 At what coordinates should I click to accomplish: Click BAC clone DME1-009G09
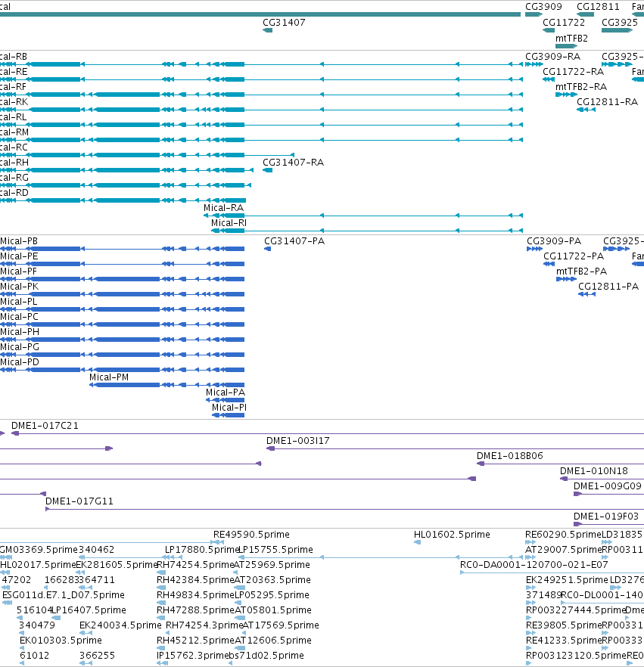point(608,486)
